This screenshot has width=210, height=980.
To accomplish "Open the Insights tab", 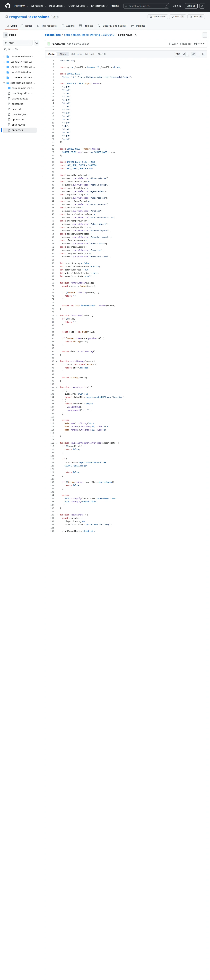I will (138, 26).
